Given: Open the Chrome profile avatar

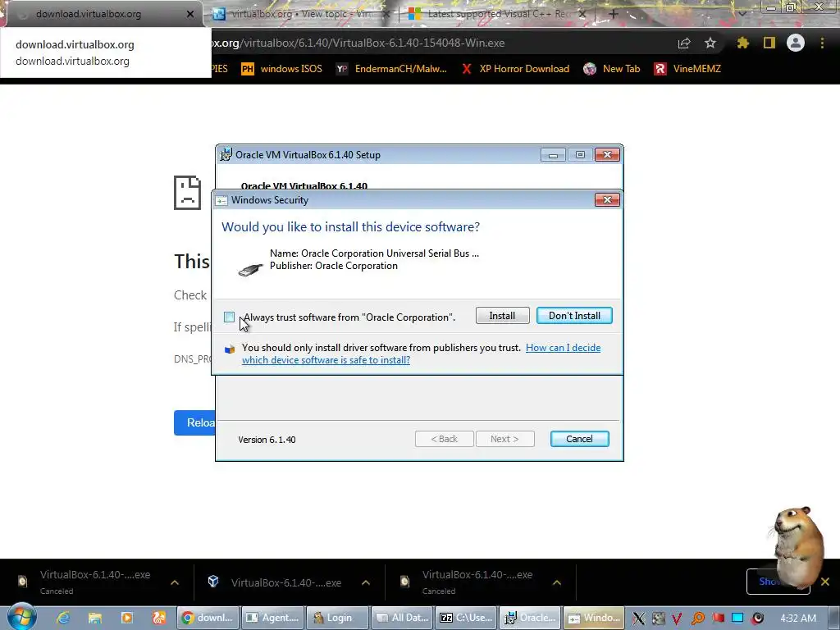Looking at the screenshot, I should (796, 43).
